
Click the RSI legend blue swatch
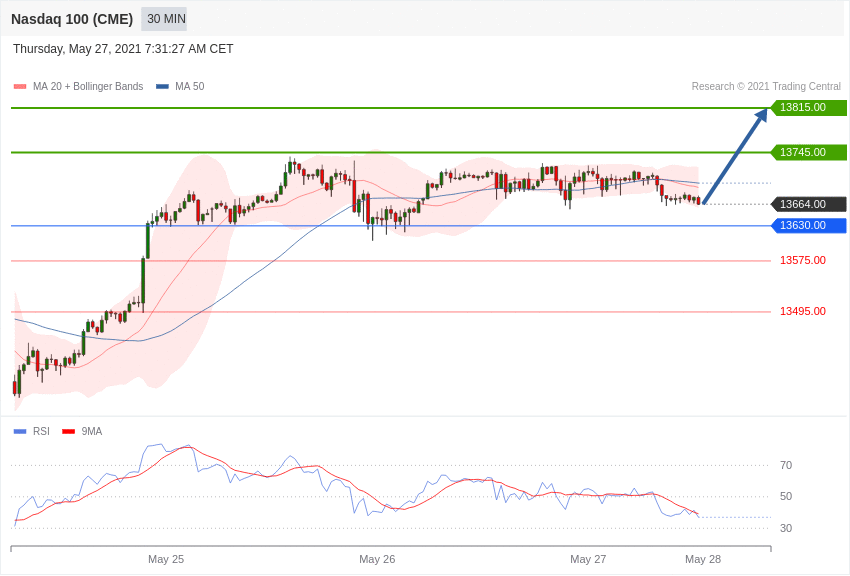[20, 431]
